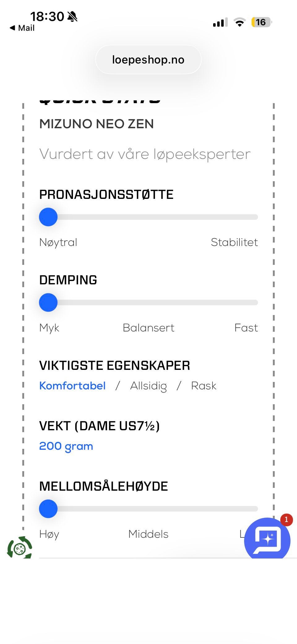Tap the red notification badge on chat
The height and width of the screenshot is (644, 297).
(286, 519)
